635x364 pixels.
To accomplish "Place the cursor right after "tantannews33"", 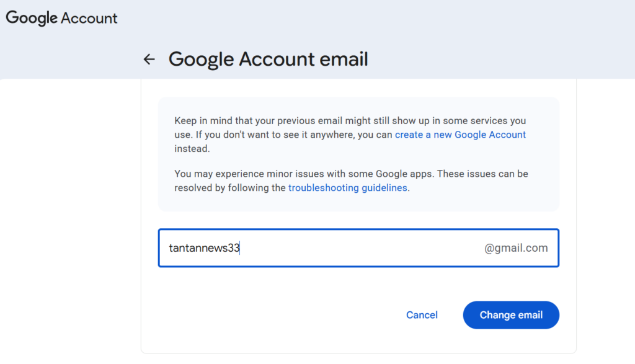I will coord(241,248).
